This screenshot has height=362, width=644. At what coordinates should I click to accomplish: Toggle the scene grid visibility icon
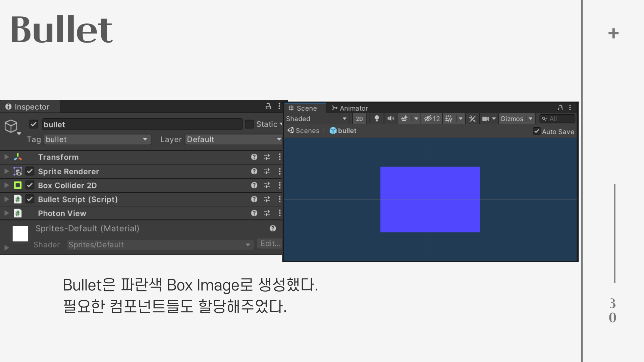pyautogui.click(x=449, y=119)
